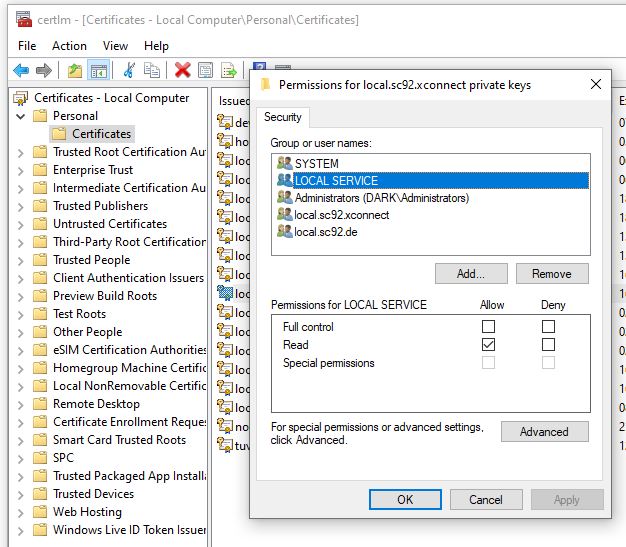The height and width of the screenshot is (547, 626).
Task: Open the View menu
Action: click(115, 45)
